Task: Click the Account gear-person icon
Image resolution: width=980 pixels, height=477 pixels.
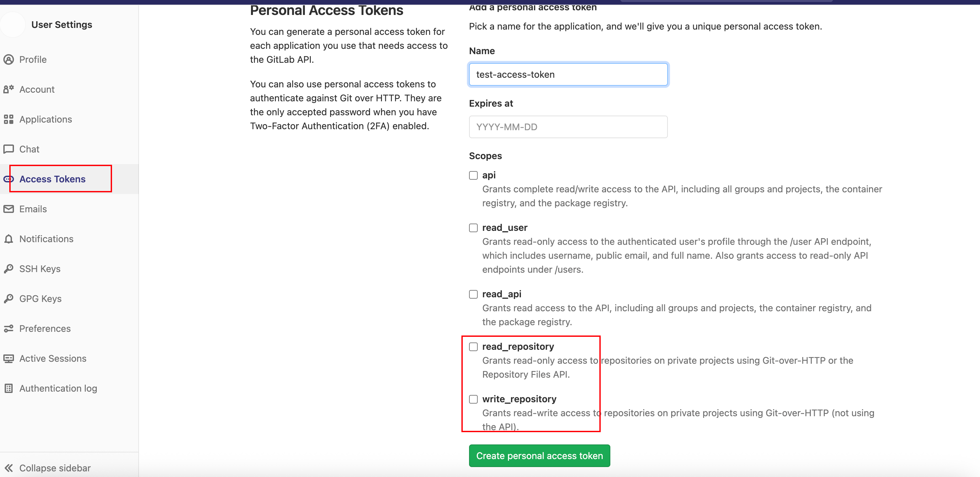Action: pos(9,89)
